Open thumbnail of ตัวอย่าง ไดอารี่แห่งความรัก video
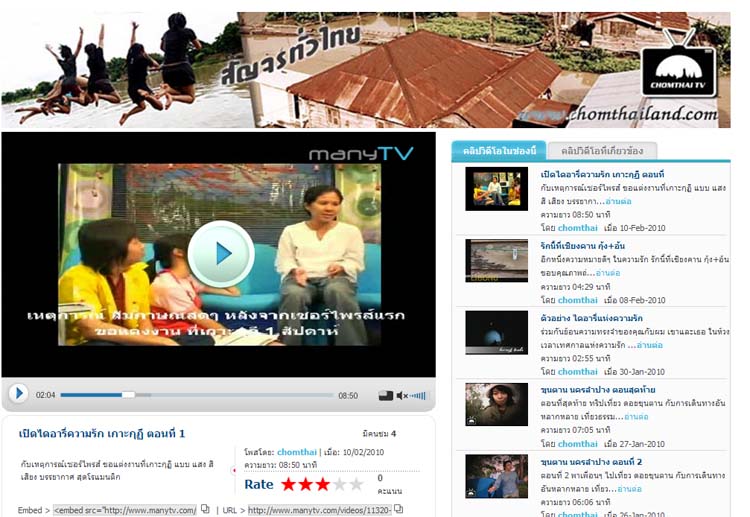 pos(496,332)
